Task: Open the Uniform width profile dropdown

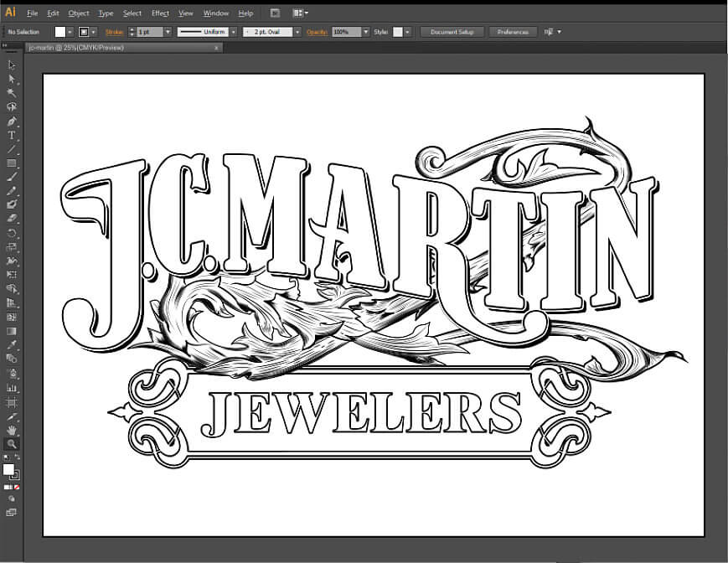Action: 234,32
